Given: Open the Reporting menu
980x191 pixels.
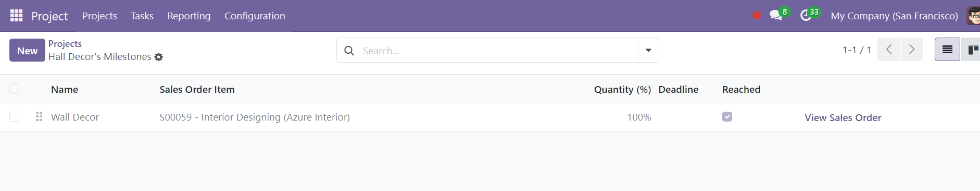Looking at the screenshot, I should tap(189, 16).
